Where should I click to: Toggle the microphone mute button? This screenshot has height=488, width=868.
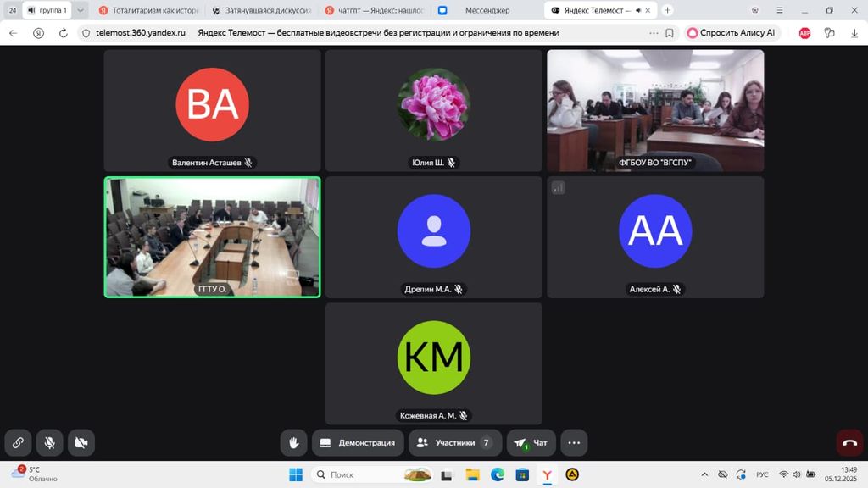click(50, 442)
